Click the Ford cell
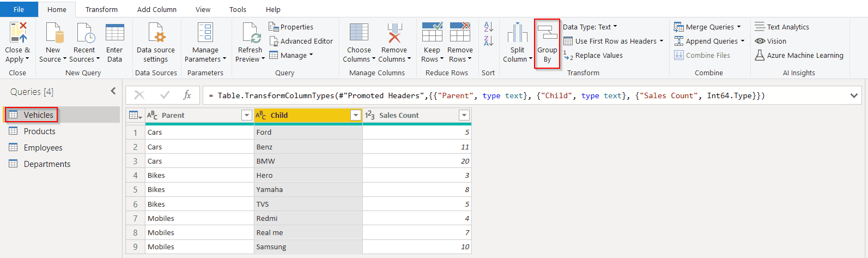This screenshot has height=258, width=868. 308,132
